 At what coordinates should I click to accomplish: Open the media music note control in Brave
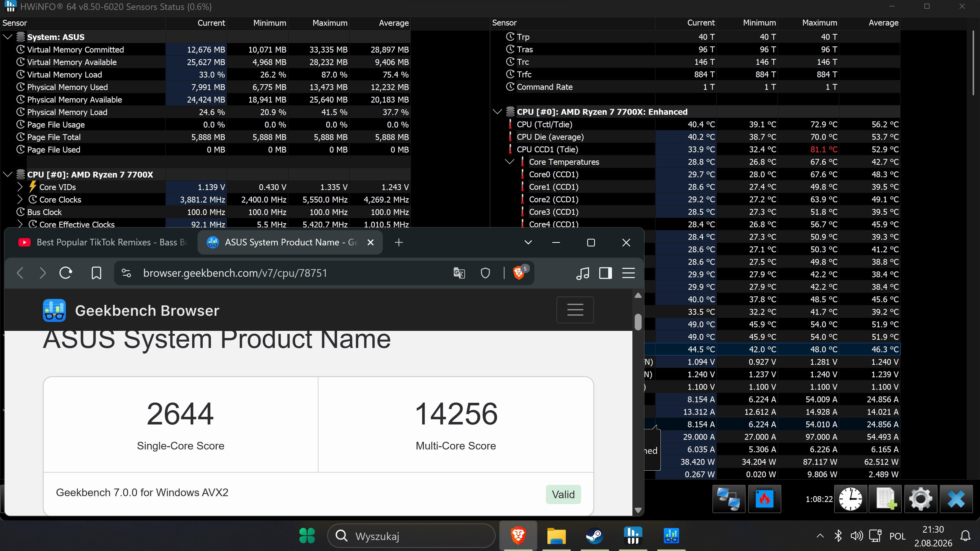coord(582,273)
